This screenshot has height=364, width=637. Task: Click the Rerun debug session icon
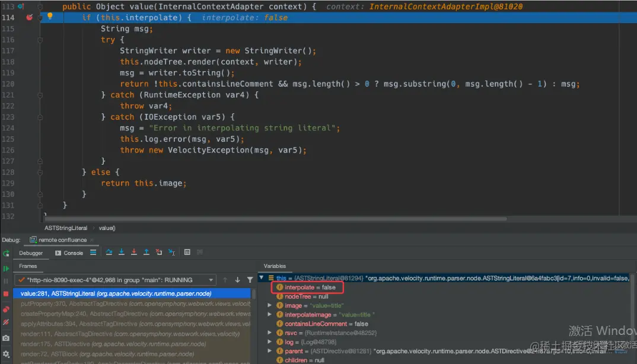coord(6,253)
